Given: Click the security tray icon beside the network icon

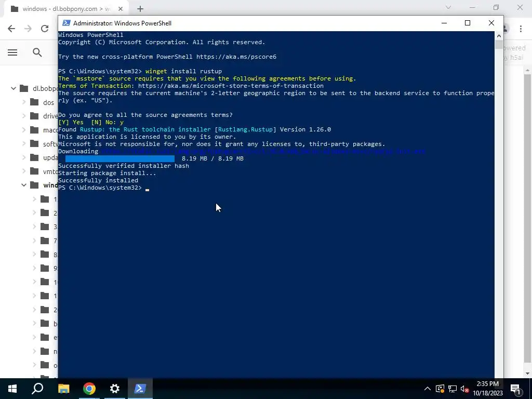Looking at the screenshot, I should pyautogui.click(x=440, y=389).
